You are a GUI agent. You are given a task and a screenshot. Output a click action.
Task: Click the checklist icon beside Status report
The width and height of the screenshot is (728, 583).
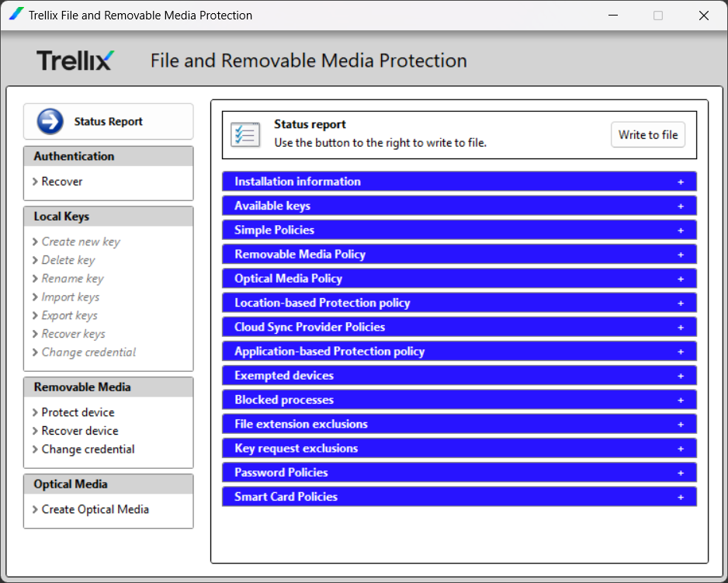coord(245,135)
